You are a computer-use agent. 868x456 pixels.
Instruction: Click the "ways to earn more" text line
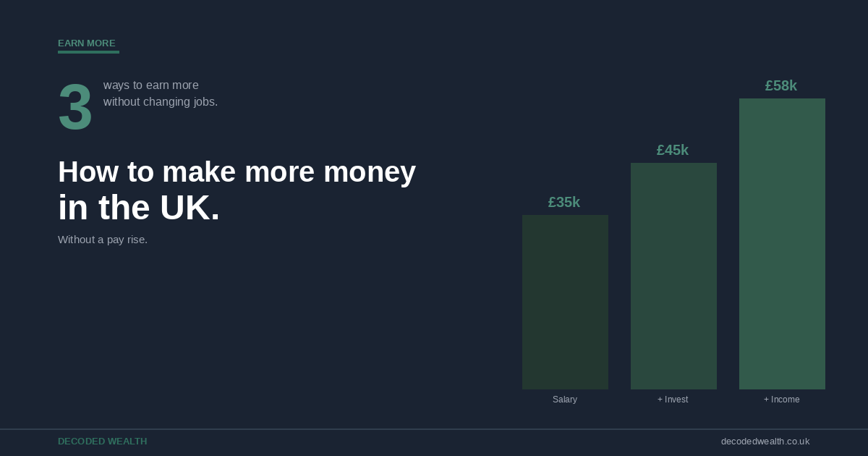click(x=150, y=85)
